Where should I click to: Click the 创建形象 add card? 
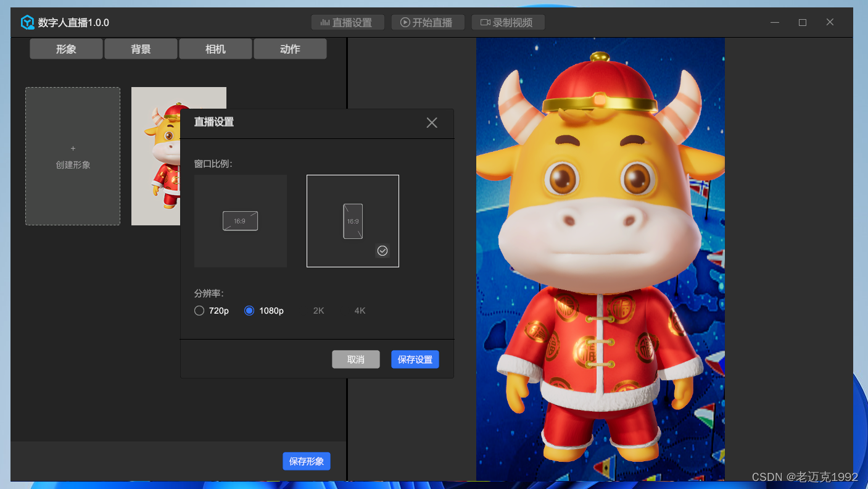[73, 156]
